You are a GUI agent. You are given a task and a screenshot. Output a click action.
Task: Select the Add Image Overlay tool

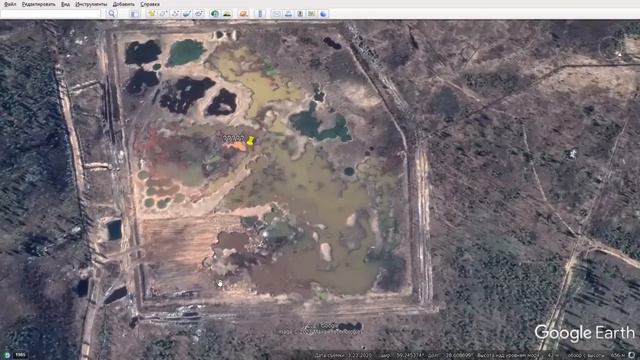pos(187,13)
